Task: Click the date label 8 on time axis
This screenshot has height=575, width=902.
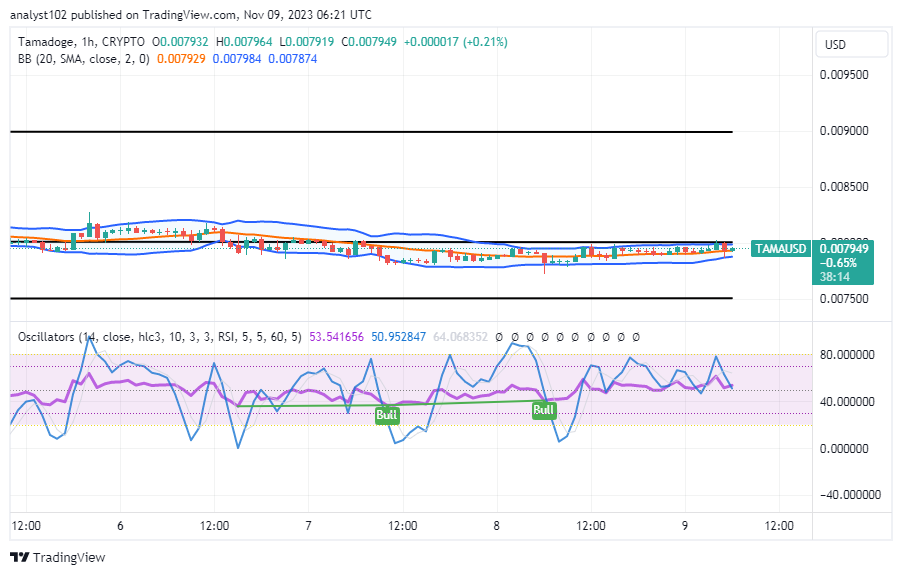Action: pyautogui.click(x=496, y=526)
